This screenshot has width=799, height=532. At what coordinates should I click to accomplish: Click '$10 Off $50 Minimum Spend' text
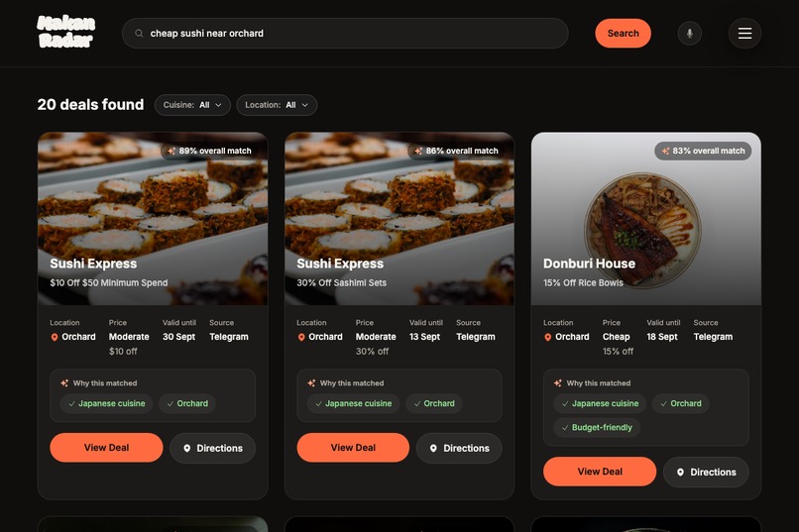coord(108,282)
